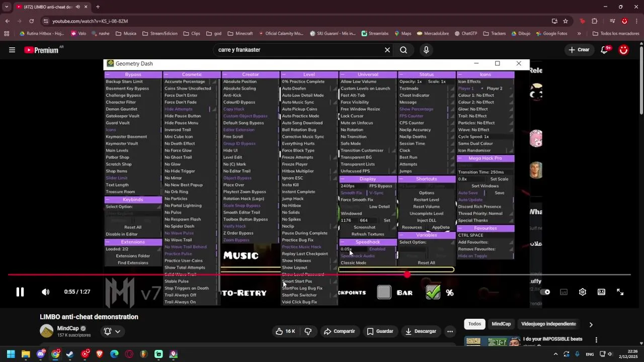The image size is (644, 362).
Task: Open Steam from the taskbar
Action: (x=70, y=354)
